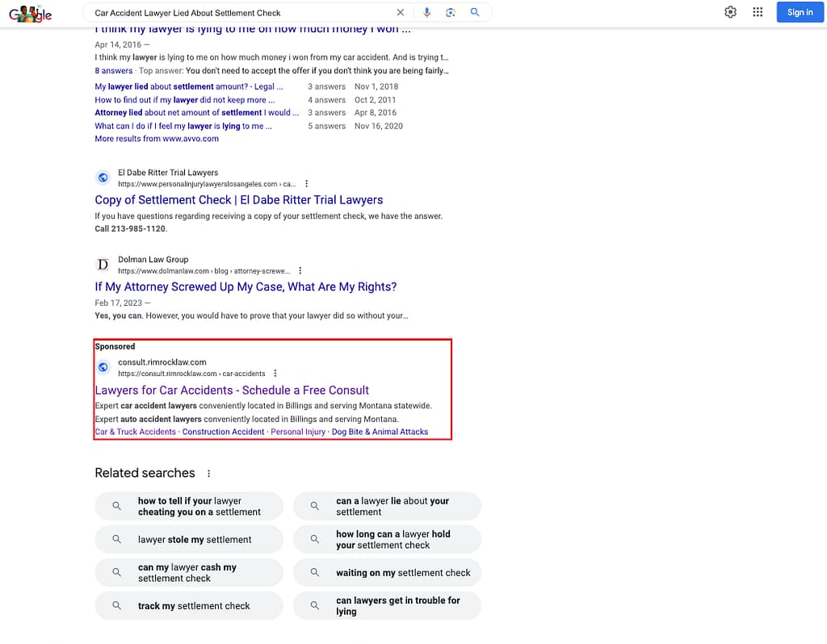The width and height of the screenshot is (827, 644).
Task: Open El Dabe Ritter result options menu
Action: tap(306, 184)
